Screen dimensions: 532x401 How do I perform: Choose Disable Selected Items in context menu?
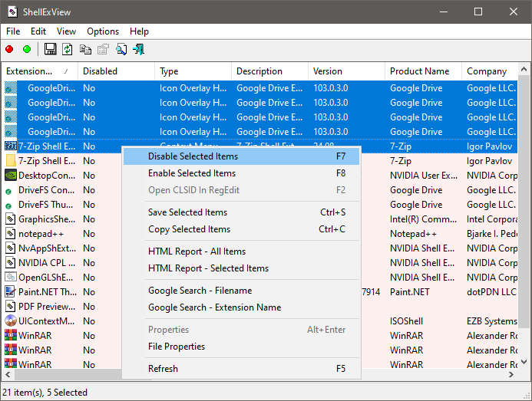pos(241,156)
